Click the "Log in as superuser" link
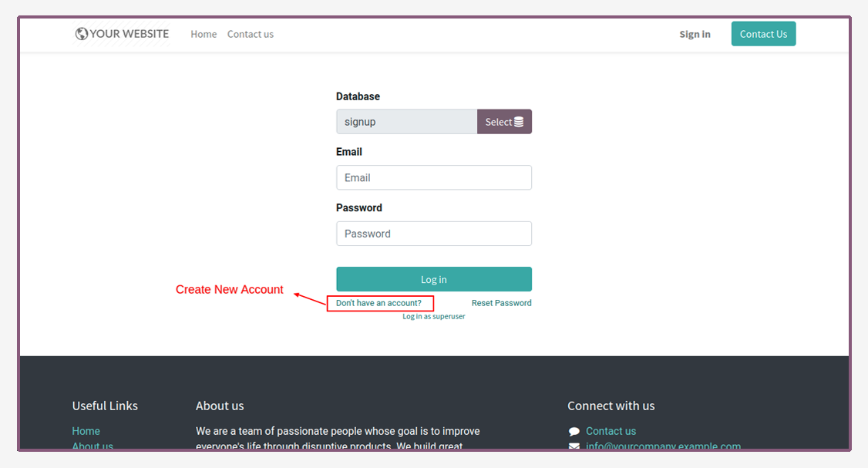Screen dimensions: 868x468 point(434,316)
